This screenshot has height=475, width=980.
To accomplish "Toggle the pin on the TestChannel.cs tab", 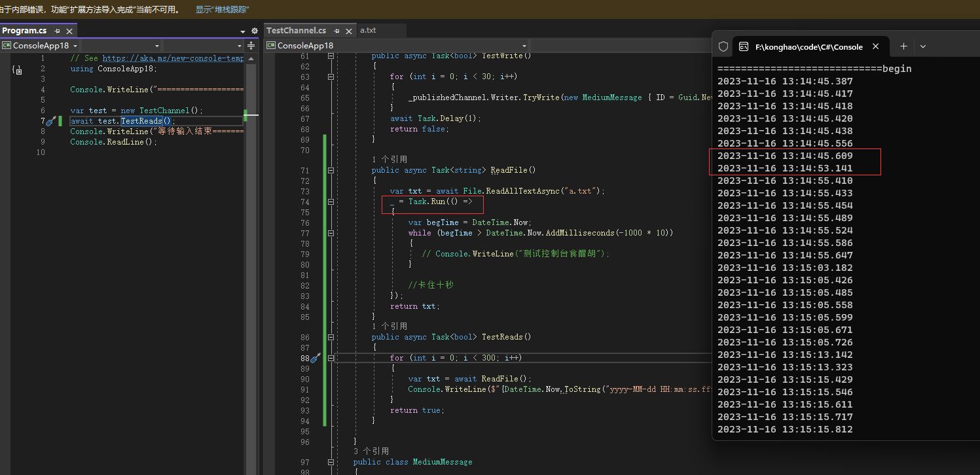I will (x=336, y=30).
